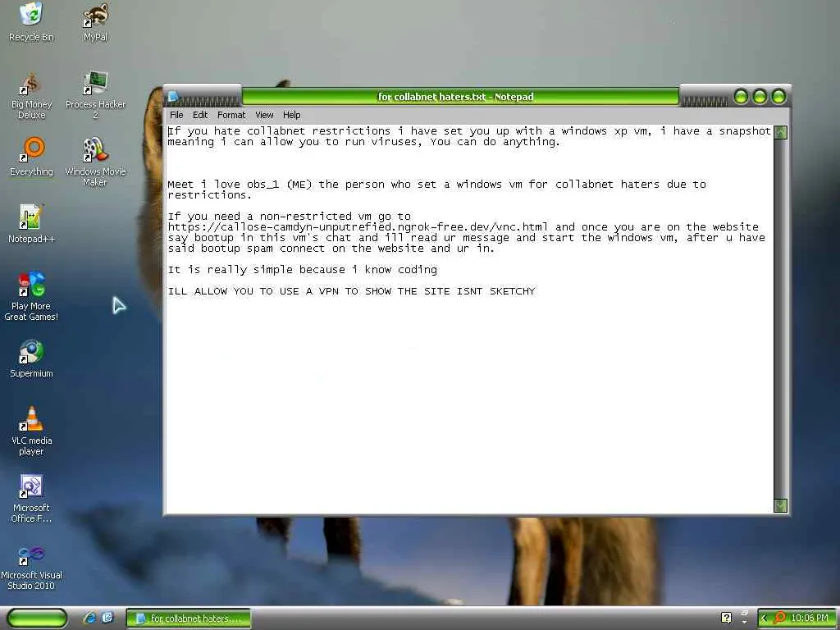This screenshot has height=630, width=840.
Task: Select the Supermium browser shortcut
Action: click(x=31, y=358)
